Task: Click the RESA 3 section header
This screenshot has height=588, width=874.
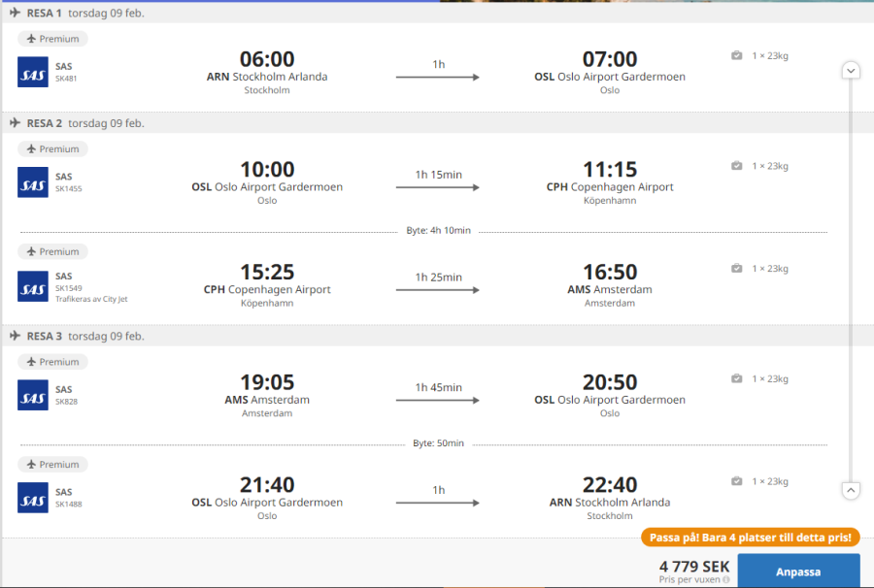Action: coord(85,337)
